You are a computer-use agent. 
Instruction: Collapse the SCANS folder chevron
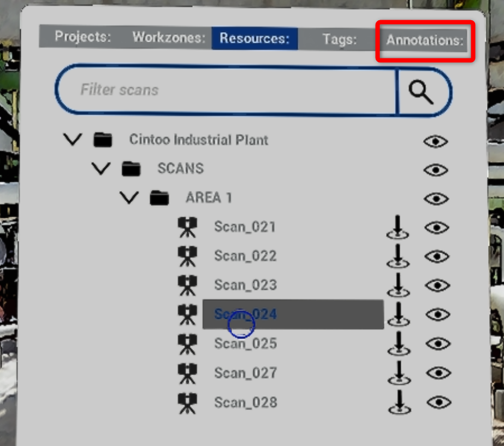101,169
